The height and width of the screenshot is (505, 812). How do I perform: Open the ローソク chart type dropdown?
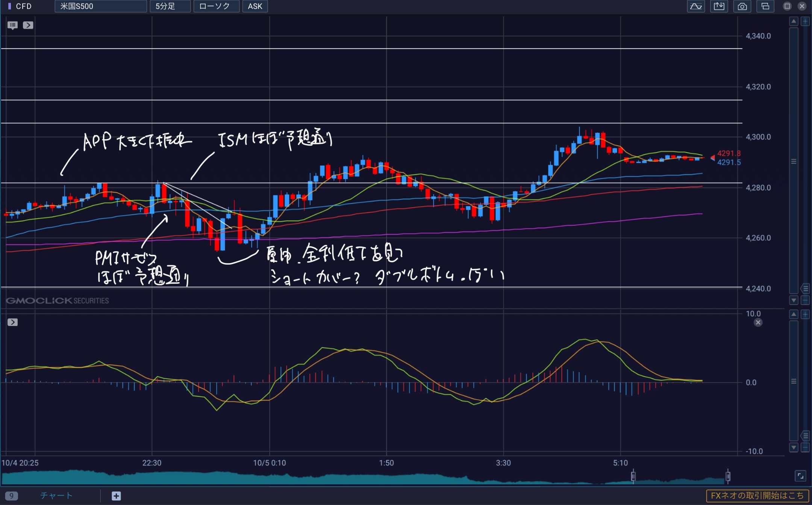216,6
